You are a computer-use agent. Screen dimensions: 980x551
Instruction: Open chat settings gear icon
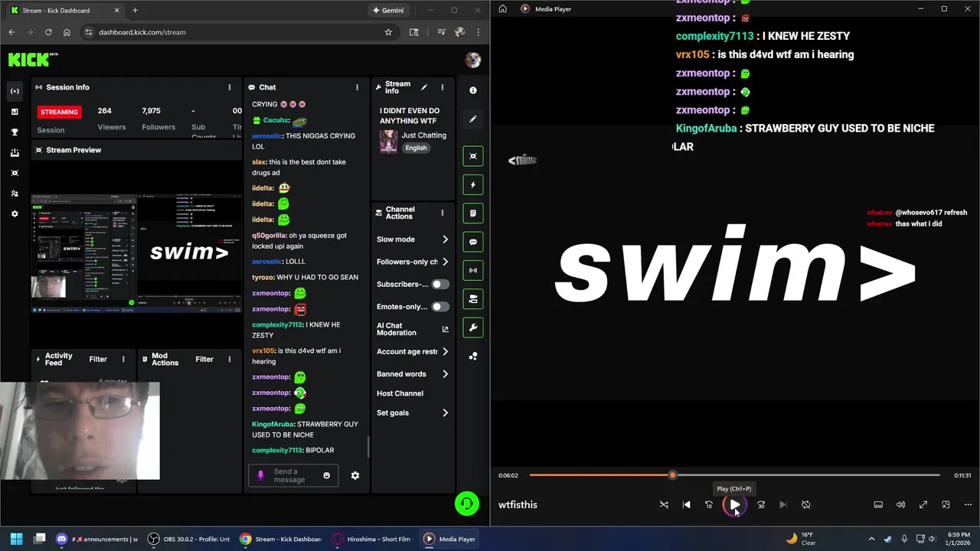[x=355, y=475]
